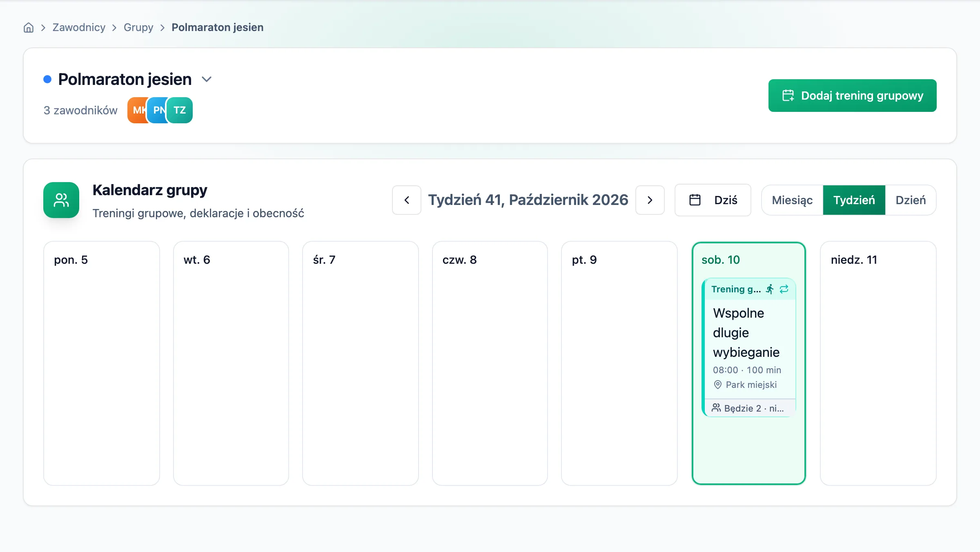Screen dimensions: 980x552
Task: Switch to Tydzień view
Action: [x=854, y=200]
